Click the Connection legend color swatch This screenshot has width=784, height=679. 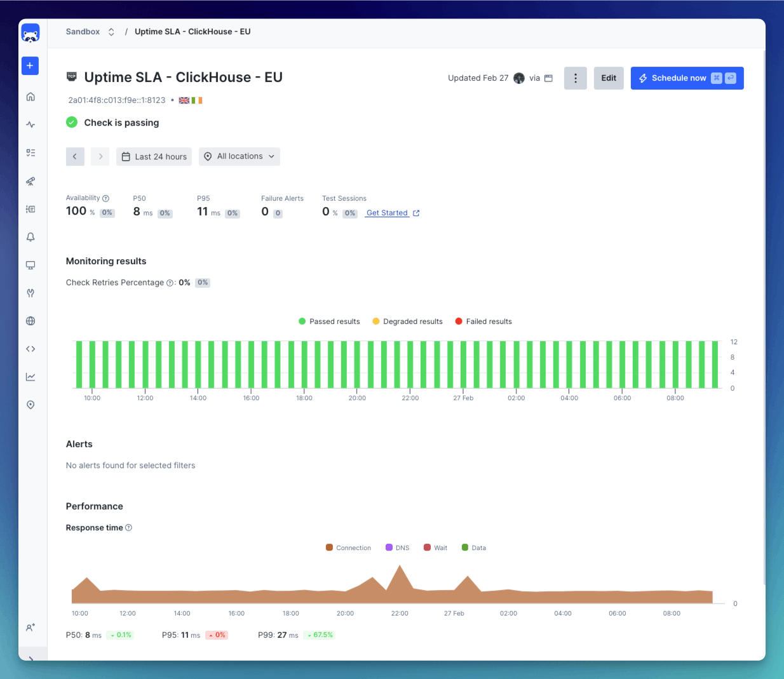click(329, 548)
